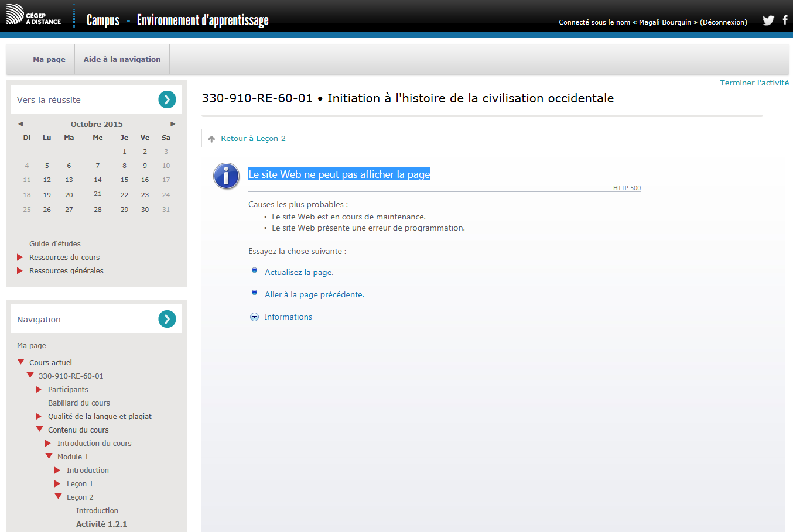The height and width of the screenshot is (532, 793).
Task: Click the Navigation panel arrow button
Action: pyautogui.click(x=167, y=319)
